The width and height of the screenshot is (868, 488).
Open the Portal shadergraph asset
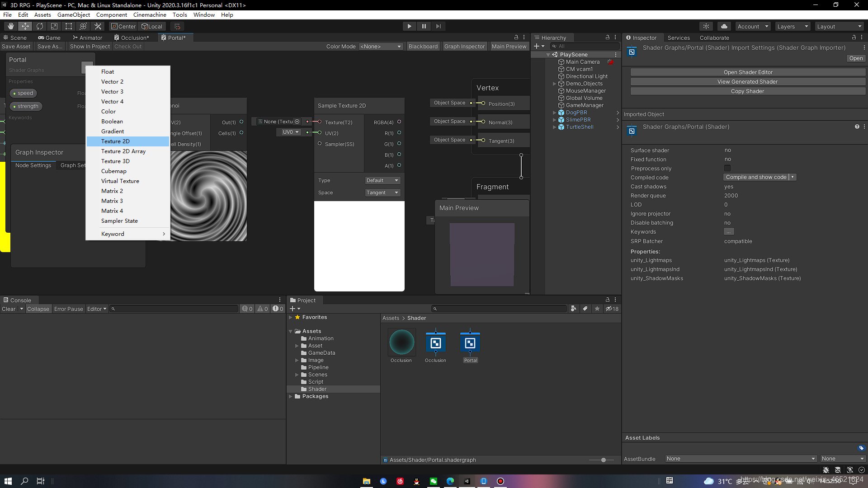[x=470, y=344]
